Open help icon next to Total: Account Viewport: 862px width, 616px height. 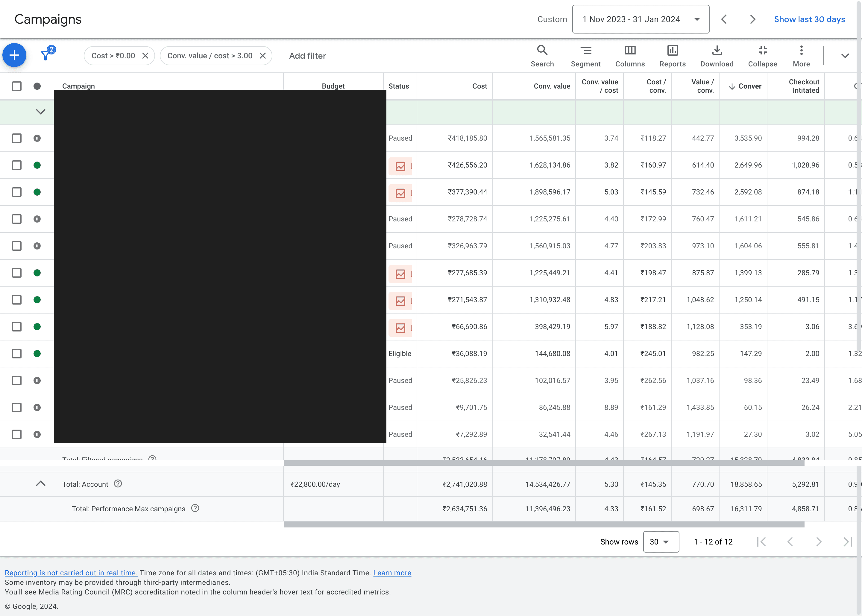pos(118,484)
